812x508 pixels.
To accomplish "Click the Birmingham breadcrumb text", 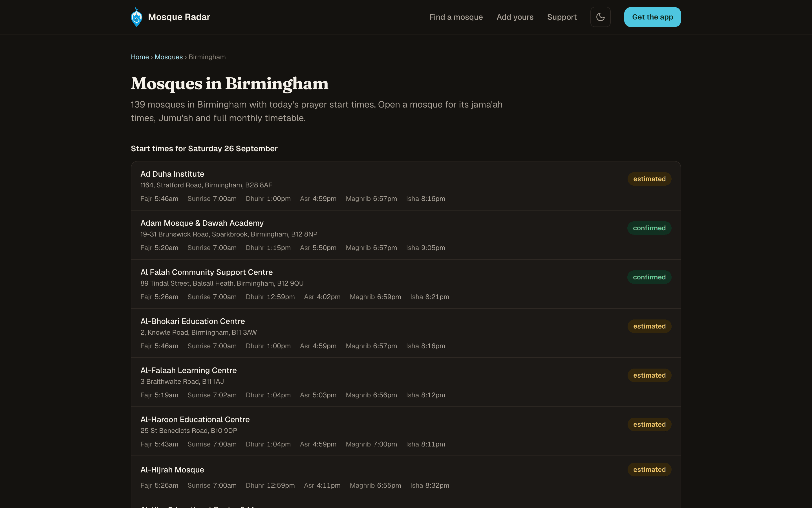I will [207, 57].
